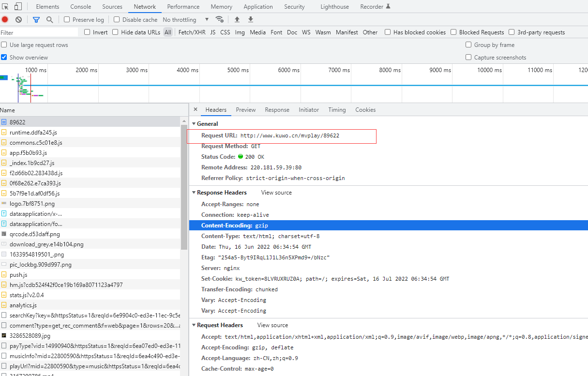Open the Console panel

(81, 7)
